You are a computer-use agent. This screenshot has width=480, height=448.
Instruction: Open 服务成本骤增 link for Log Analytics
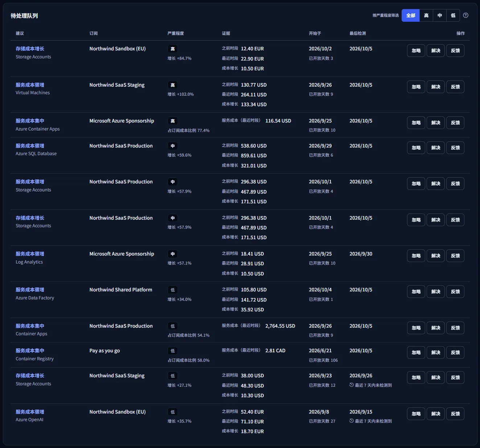pos(30,254)
